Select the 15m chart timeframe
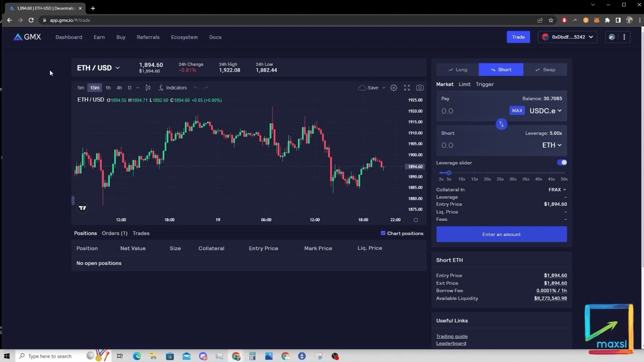The image size is (644, 362). [x=94, y=88]
